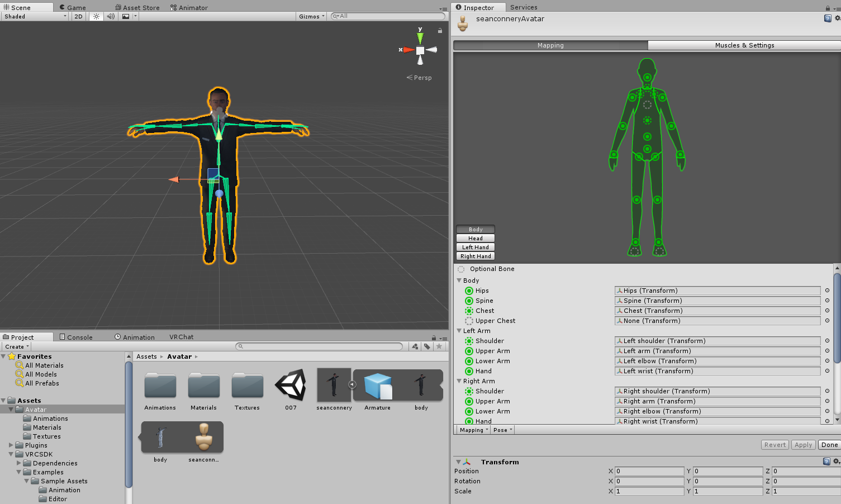Image resolution: width=841 pixels, height=504 pixels.
Task: Select Left Hand avatar view button
Action: pos(476,247)
